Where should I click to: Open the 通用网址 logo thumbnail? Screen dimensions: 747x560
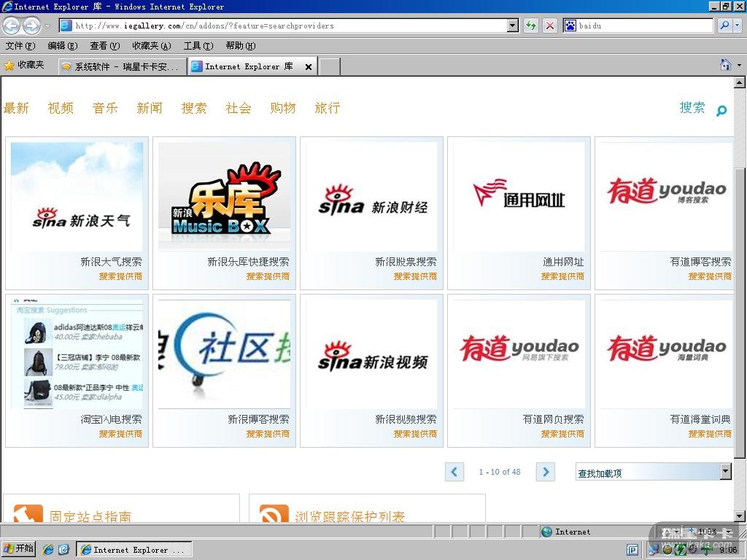click(x=519, y=197)
